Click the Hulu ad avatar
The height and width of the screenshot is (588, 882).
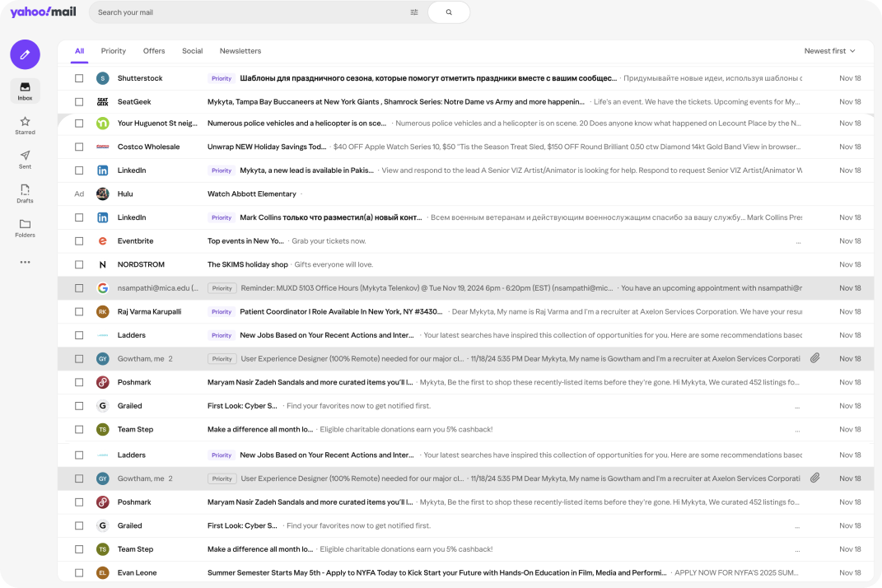[x=102, y=194]
